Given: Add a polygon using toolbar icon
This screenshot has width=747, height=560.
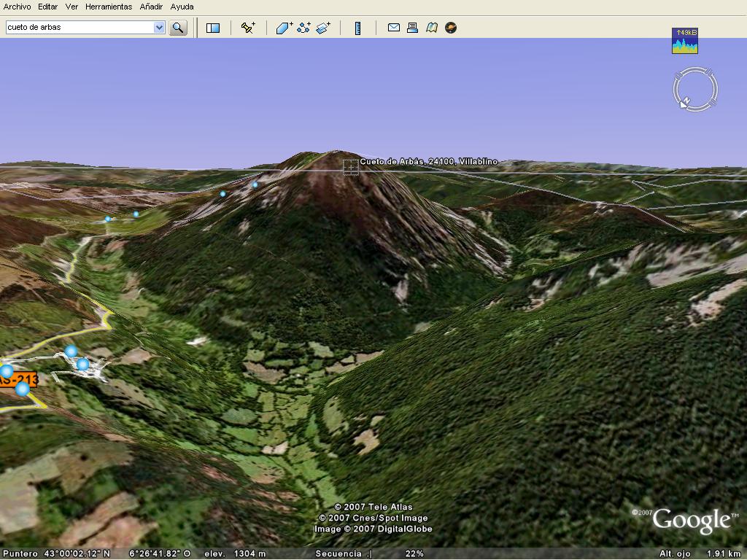Looking at the screenshot, I should click(x=285, y=28).
